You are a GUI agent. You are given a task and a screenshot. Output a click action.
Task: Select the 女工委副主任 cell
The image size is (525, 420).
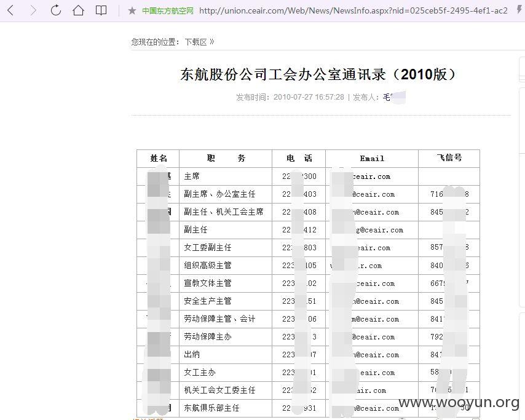tap(226, 248)
